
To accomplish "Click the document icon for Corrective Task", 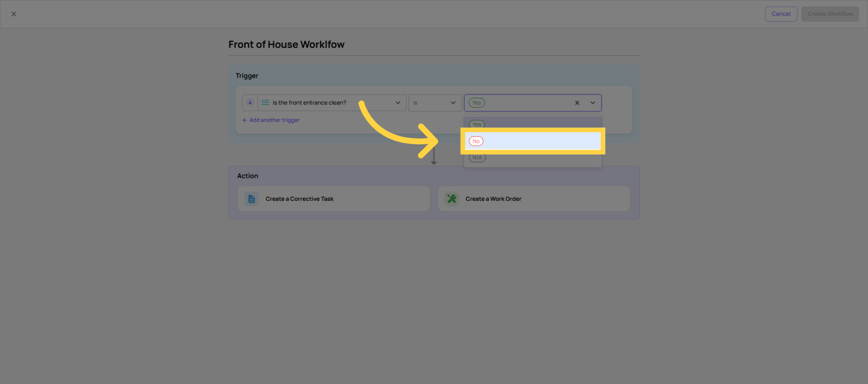I will click(x=252, y=199).
